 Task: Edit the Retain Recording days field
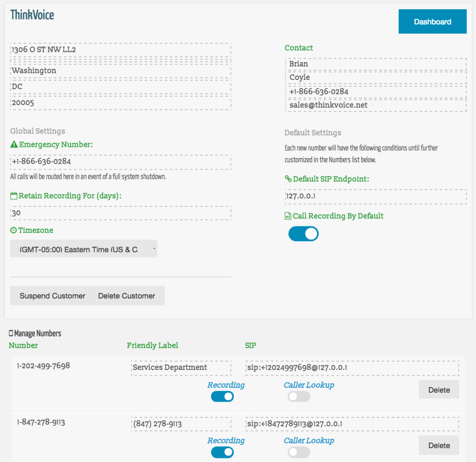point(120,213)
